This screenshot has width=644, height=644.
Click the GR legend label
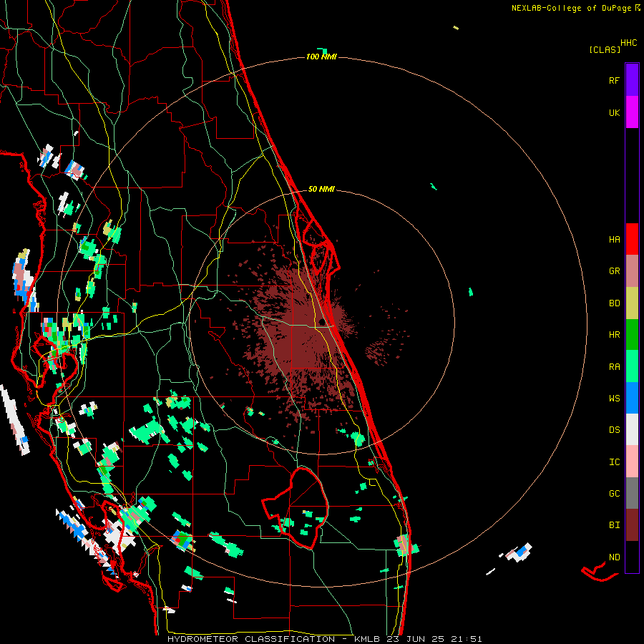coord(615,271)
